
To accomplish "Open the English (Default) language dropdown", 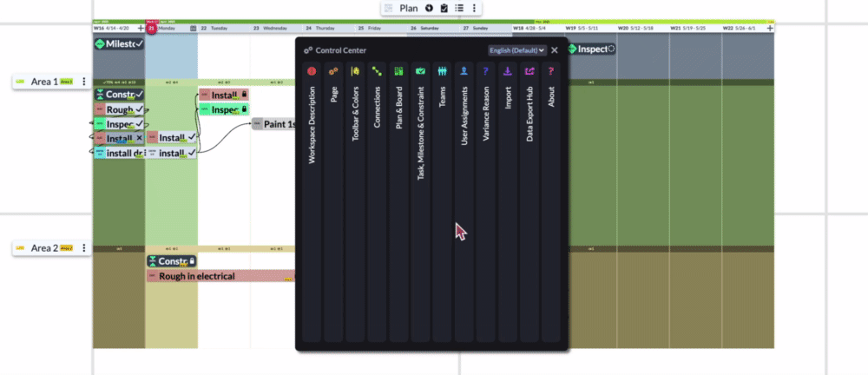I will (x=517, y=50).
